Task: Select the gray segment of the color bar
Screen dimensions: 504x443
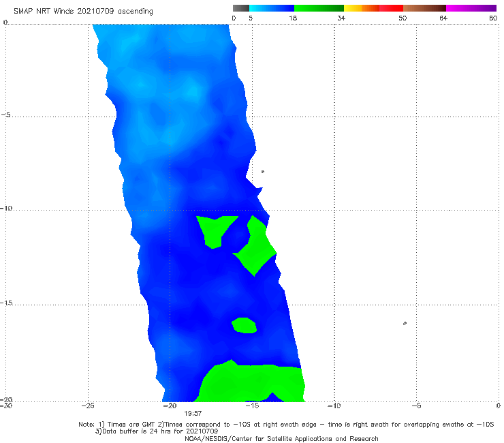Action: pos(241,8)
